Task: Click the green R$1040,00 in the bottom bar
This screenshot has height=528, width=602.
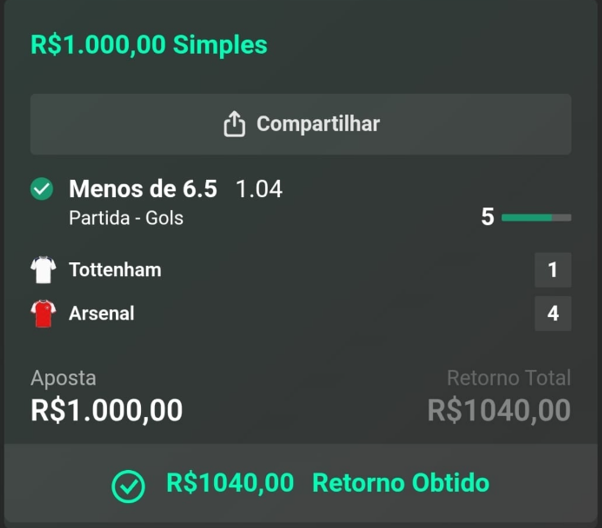Action: (230, 484)
